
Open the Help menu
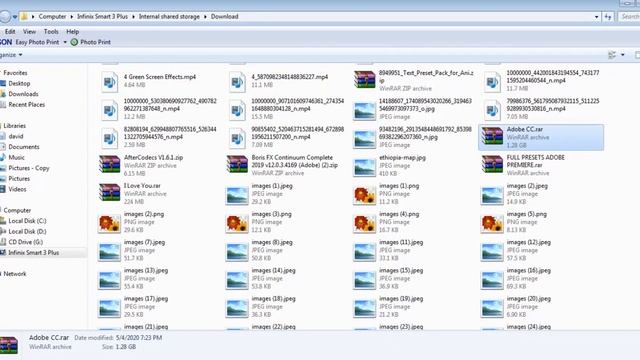coord(73,31)
